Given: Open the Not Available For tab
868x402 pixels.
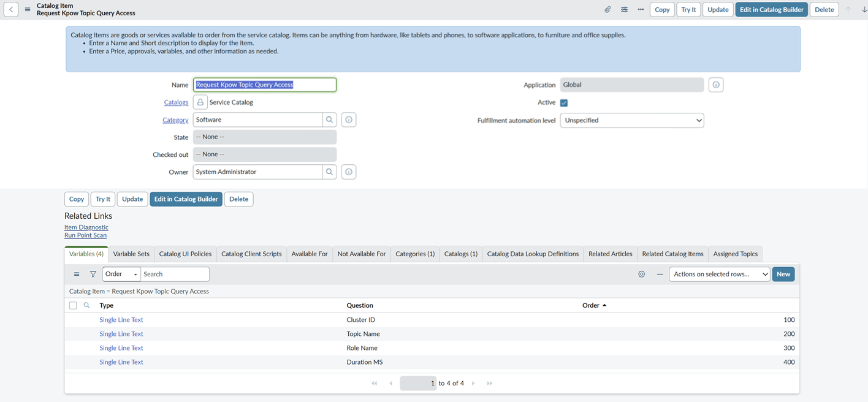Looking at the screenshot, I should coord(362,254).
